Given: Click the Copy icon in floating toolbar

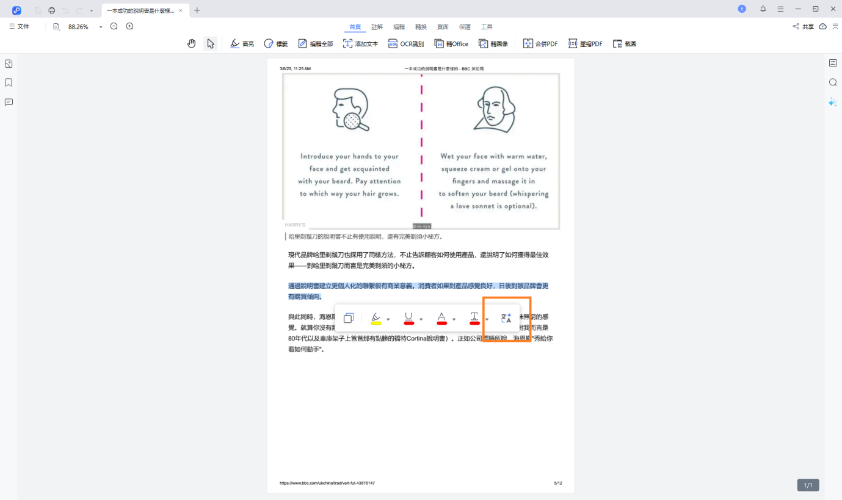Looking at the screenshot, I should [x=349, y=318].
